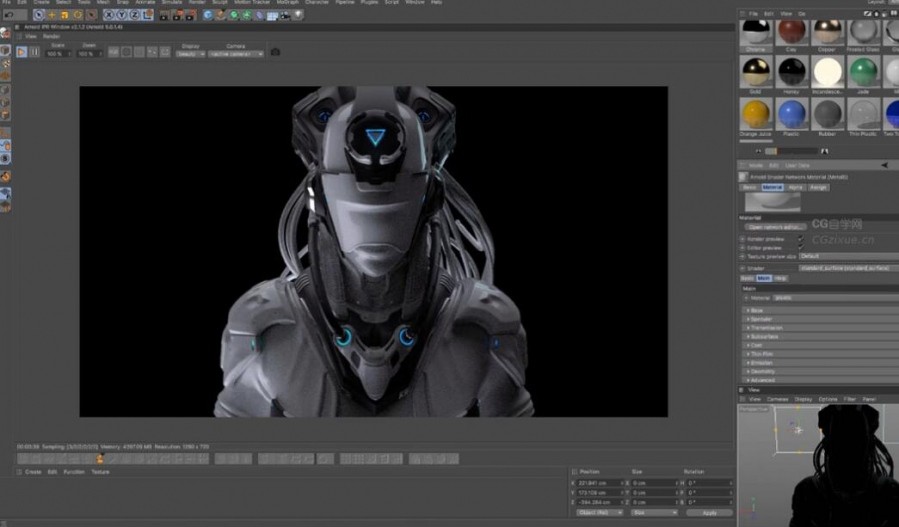
Task: Click the coordinates Apply button
Action: (709, 513)
